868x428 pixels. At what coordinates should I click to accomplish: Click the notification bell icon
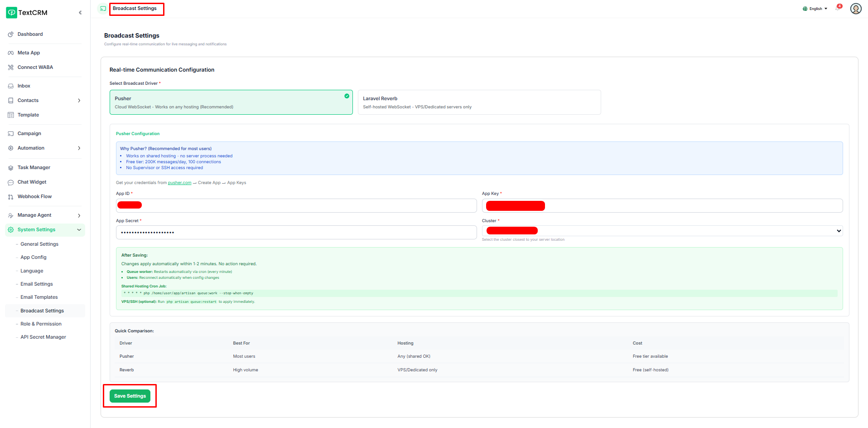(838, 9)
